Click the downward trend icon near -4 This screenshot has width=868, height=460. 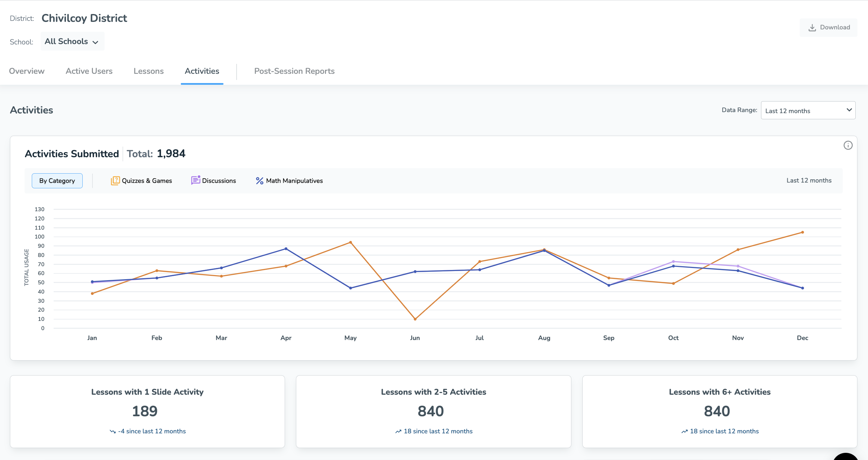point(113,431)
